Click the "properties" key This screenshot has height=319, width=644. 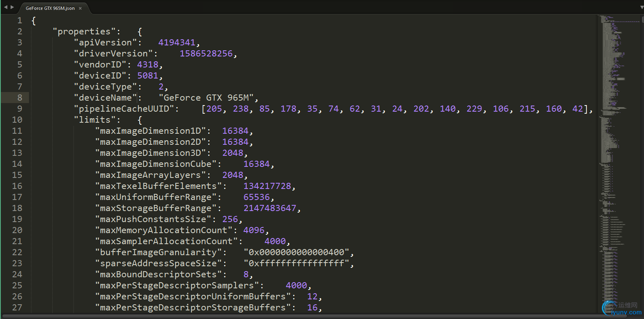pyautogui.click(x=84, y=31)
